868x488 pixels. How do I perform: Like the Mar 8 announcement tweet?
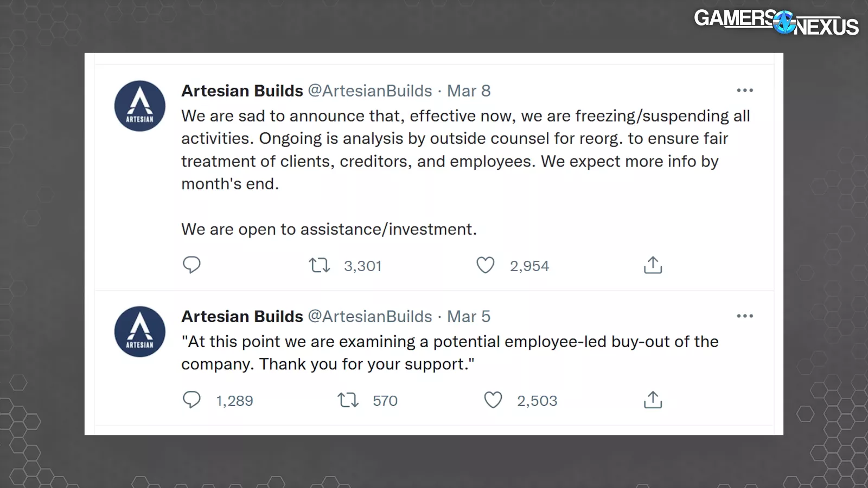(x=486, y=265)
